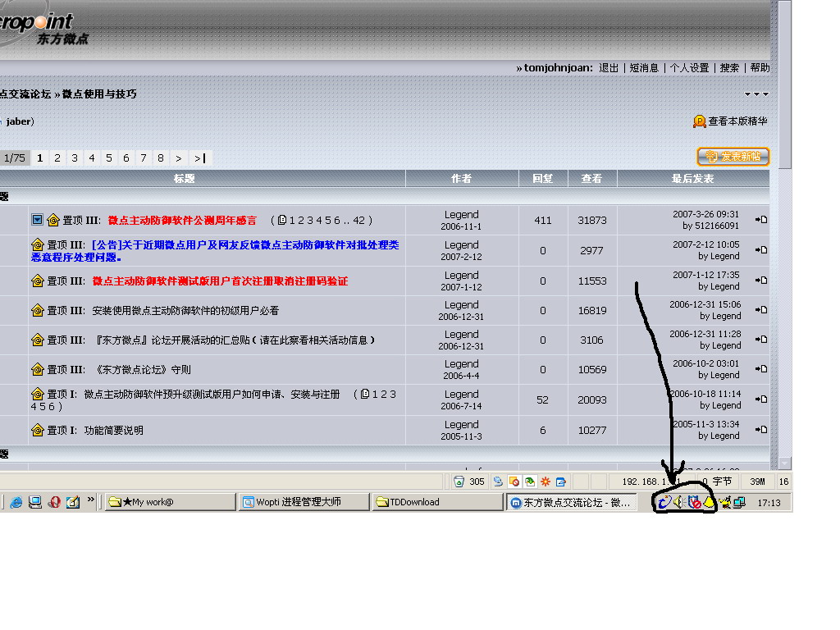This screenshot has width=840, height=630.
Task: Open 帮助 help link
Action: tap(760, 68)
